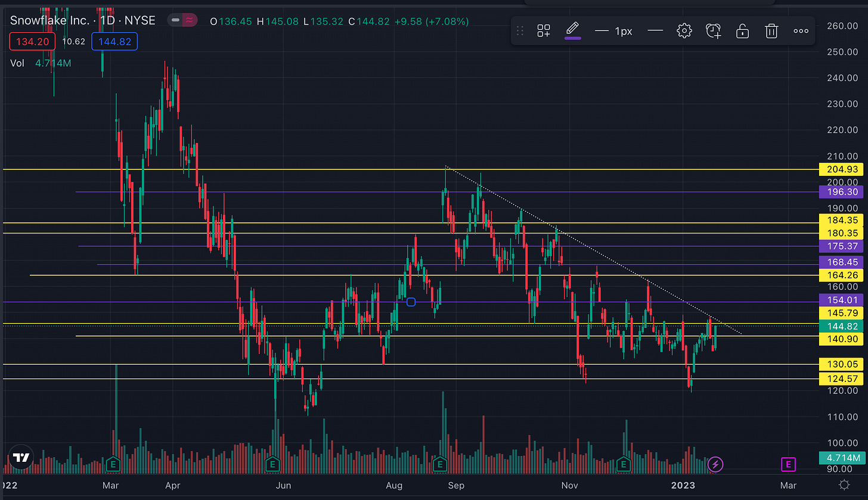
Task: Select the 124.57 price label
Action: 842,378
